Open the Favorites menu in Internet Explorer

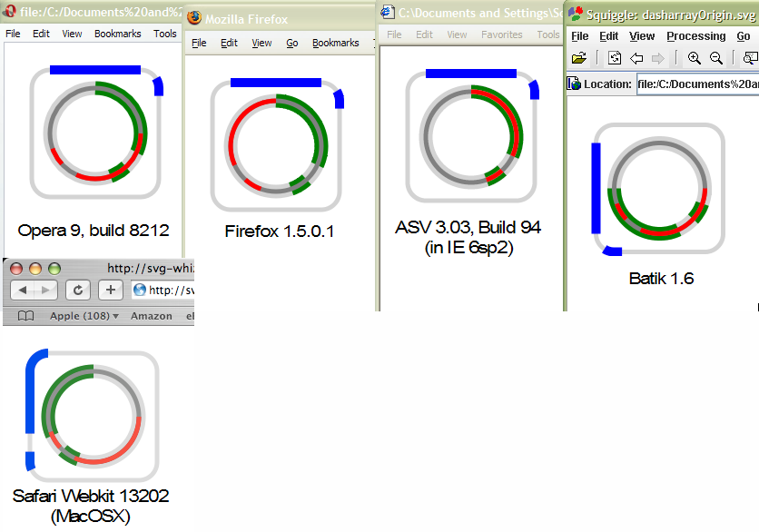(x=502, y=34)
